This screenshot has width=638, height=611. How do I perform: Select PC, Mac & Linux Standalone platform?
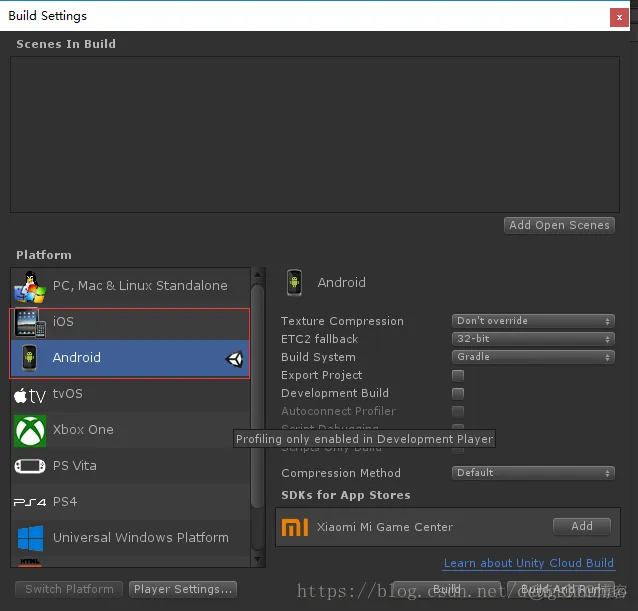(x=130, y=287)
